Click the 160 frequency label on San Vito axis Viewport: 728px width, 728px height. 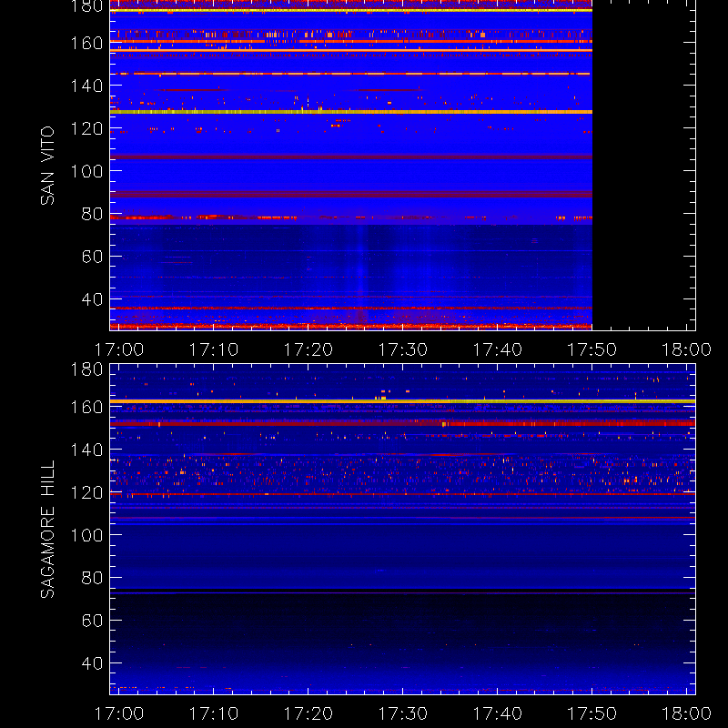(86, 43)
